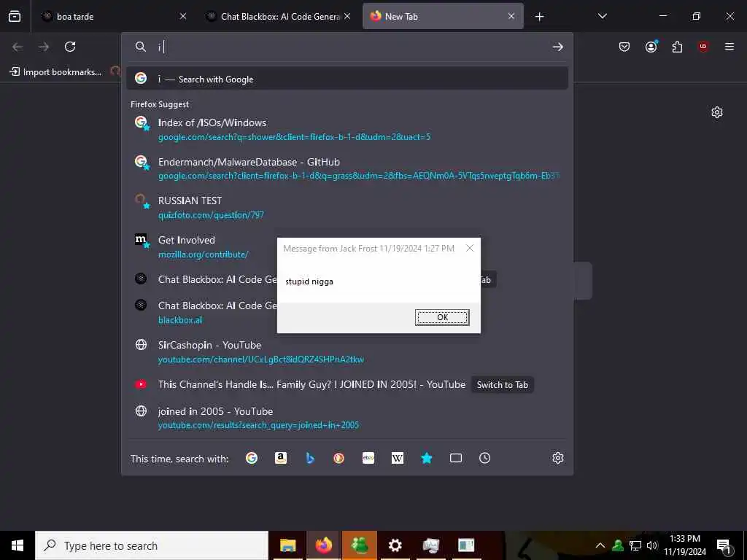The width and height of the screenshot is (747, 560).
Task: Open the Firefox account menu
Action: point(651,46)
